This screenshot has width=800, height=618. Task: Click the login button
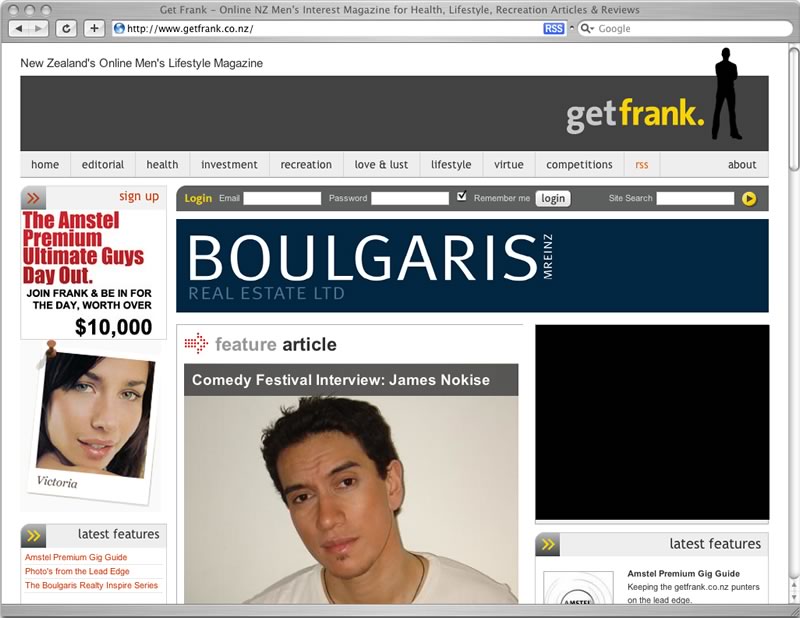pyautogui.click(x=553, y=199)
